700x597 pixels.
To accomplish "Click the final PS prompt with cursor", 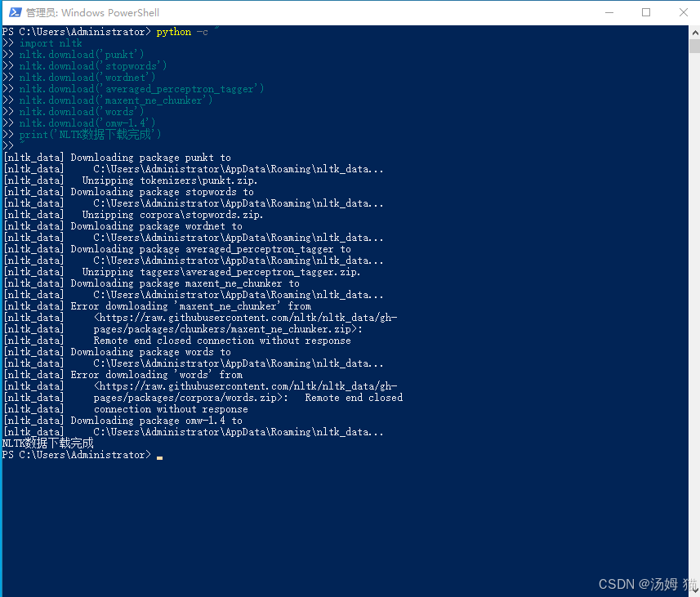I will click(82, 455).
